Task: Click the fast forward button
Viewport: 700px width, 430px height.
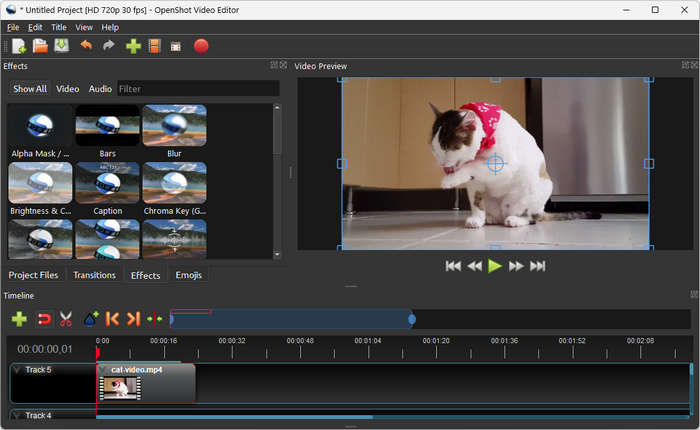Action: [x=516, y=266]
